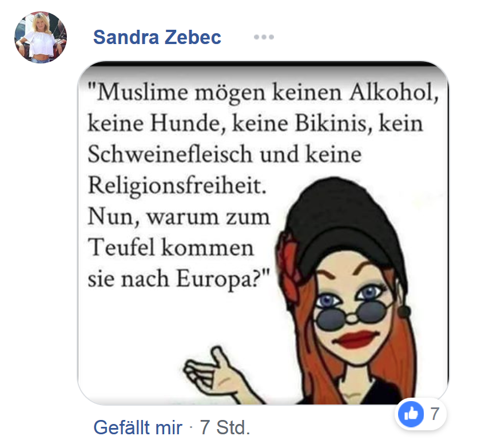Visit the Sandra Zebec profile name link

(x=157, y=37)
